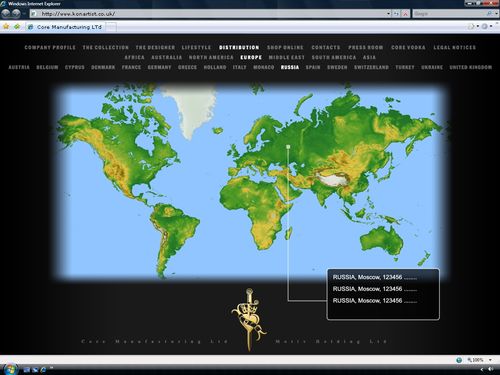Click the Moscow marker on the map
This screenshot has height=375, width=500.
[288, 147]
